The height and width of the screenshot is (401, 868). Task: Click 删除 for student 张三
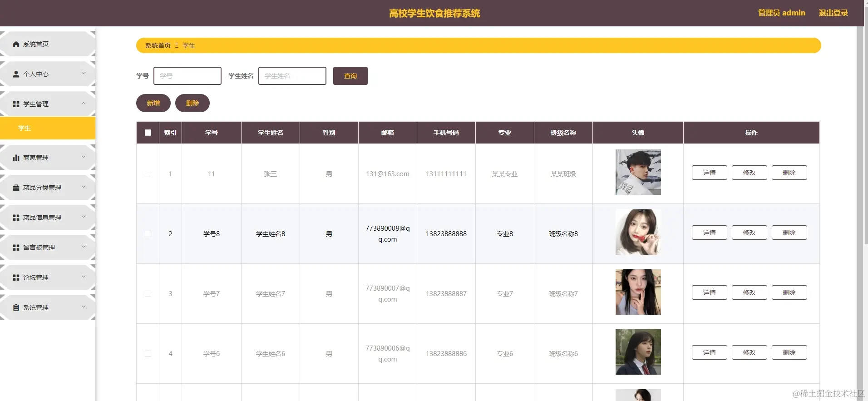click(789, 173)
